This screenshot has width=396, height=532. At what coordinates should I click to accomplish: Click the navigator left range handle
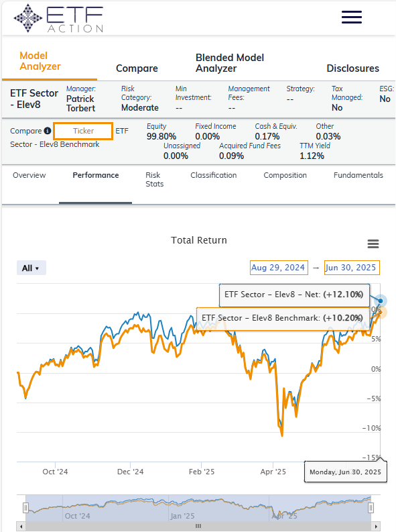tap(25, 508)
